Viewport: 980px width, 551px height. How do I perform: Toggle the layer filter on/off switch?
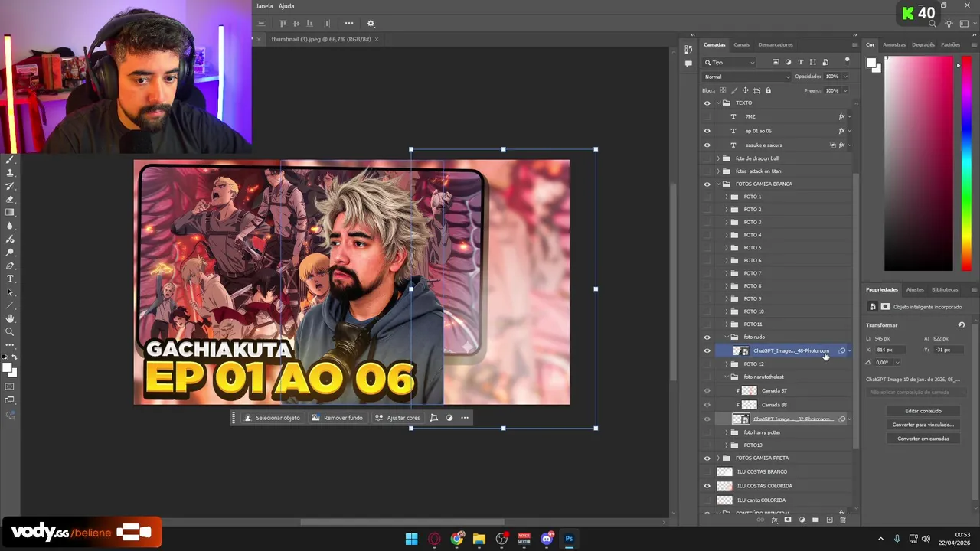click(847, 61)
